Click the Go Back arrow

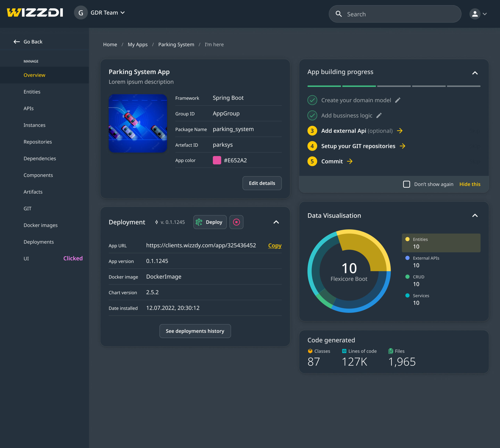coord(16,42)
